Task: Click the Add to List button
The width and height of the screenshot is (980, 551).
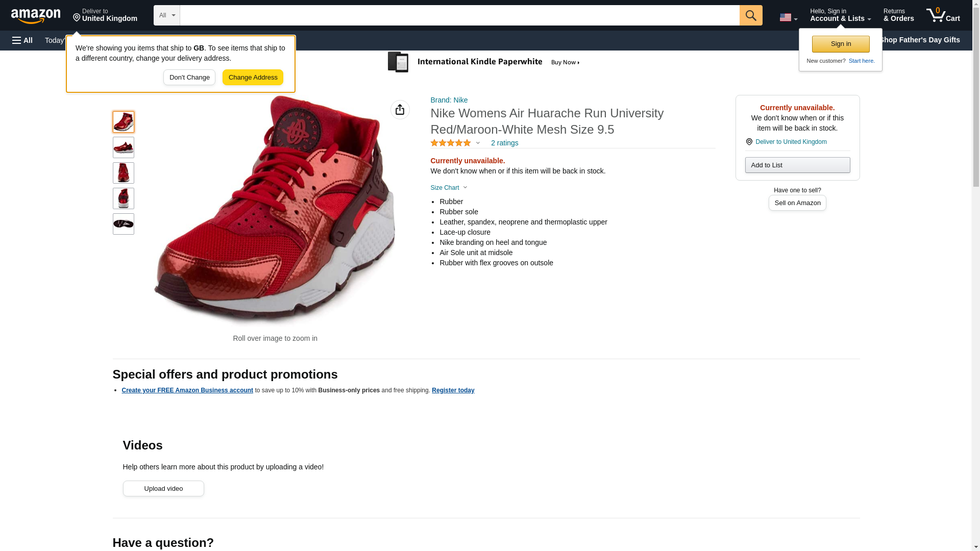Action: point(797,165)
